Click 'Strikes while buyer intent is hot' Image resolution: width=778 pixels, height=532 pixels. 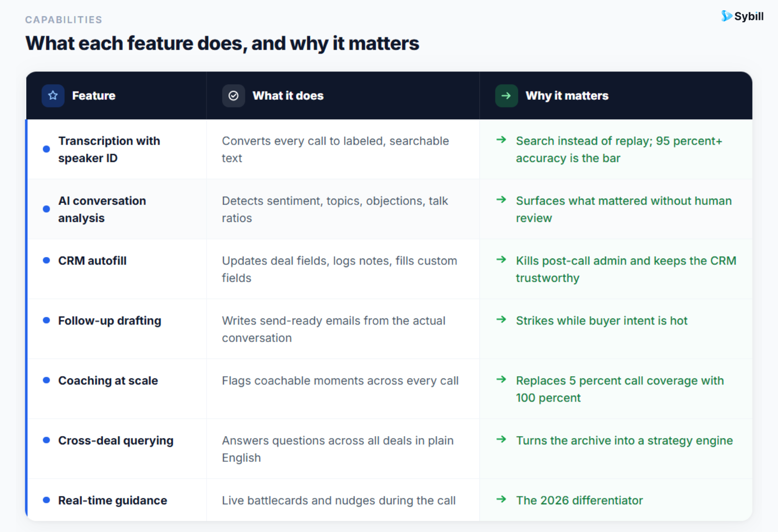click(x=602, y=321)
